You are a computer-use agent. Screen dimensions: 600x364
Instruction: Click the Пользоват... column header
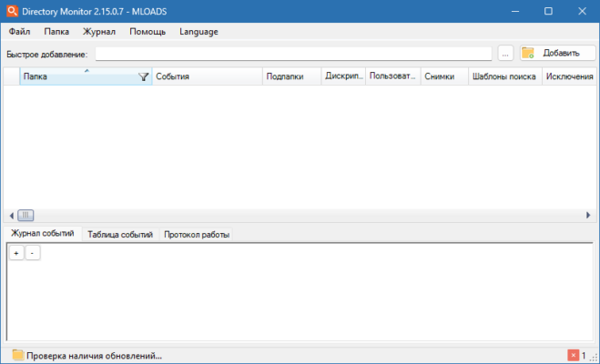coord(393,76)
